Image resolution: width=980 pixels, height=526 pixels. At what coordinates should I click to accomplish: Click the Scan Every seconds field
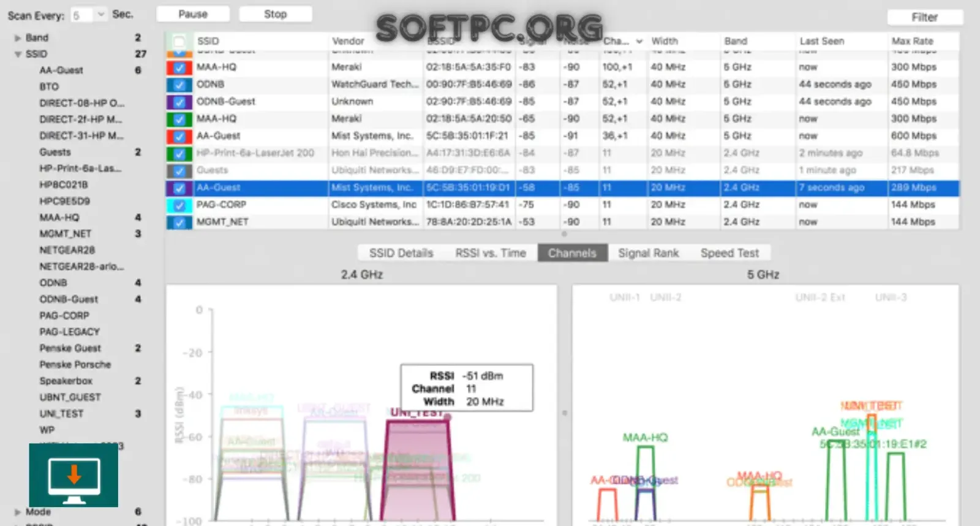(x=83, y=15)
